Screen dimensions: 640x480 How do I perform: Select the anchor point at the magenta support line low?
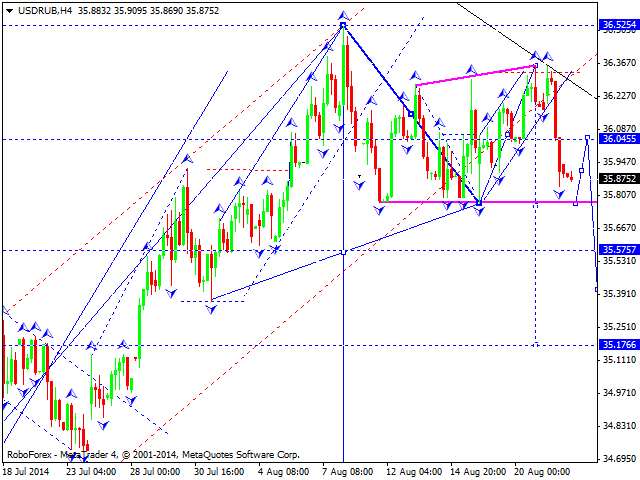pos(479,202)
